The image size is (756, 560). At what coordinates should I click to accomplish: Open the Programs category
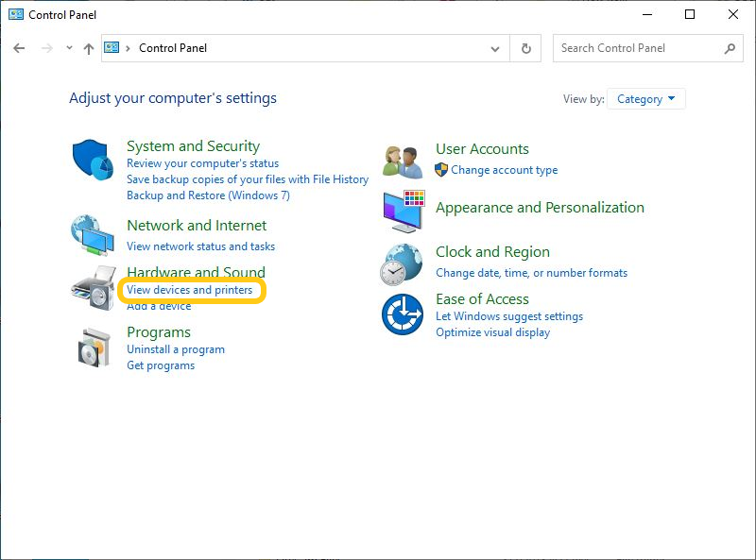click(x=159, y=332)
